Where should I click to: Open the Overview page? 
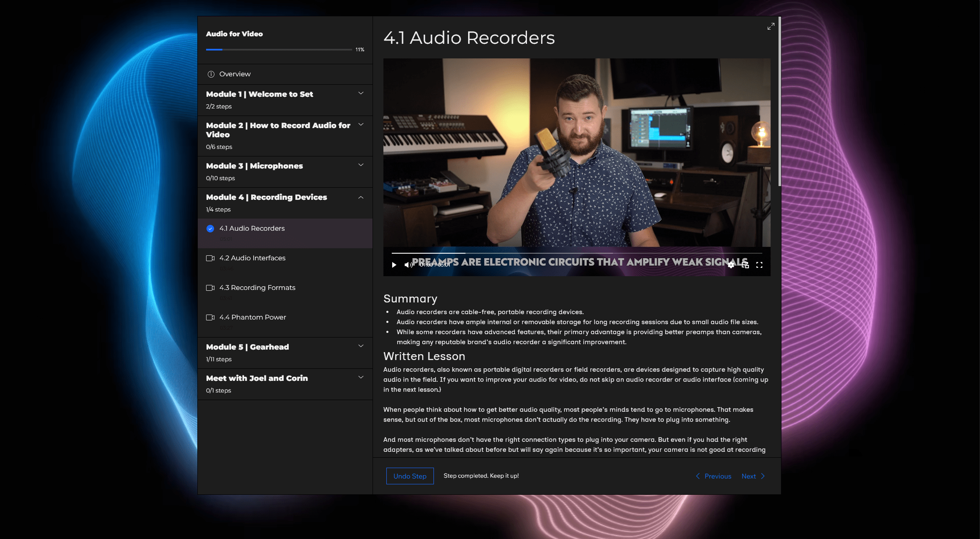pyautogui.click(x=285, y=74)
